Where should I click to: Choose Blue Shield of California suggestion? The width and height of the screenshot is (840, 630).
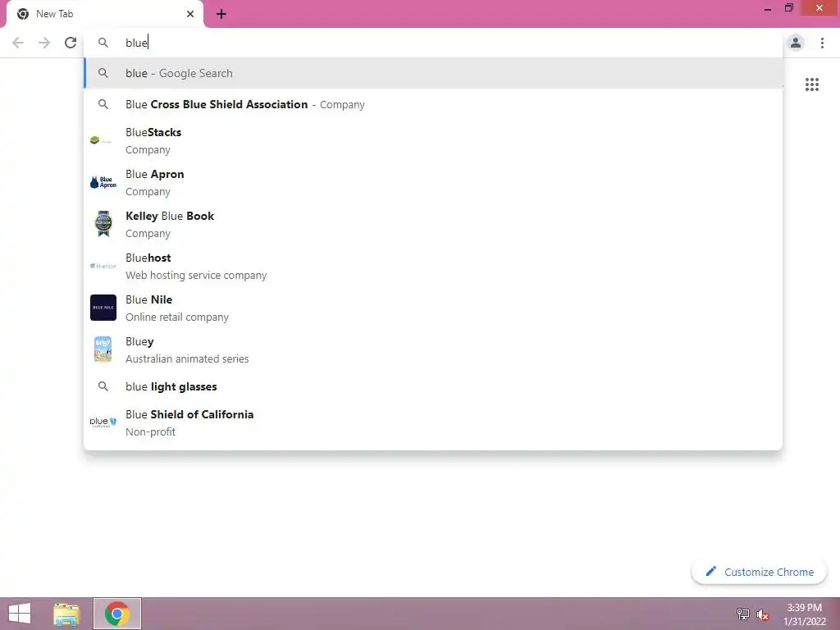(x=433, y=422)
